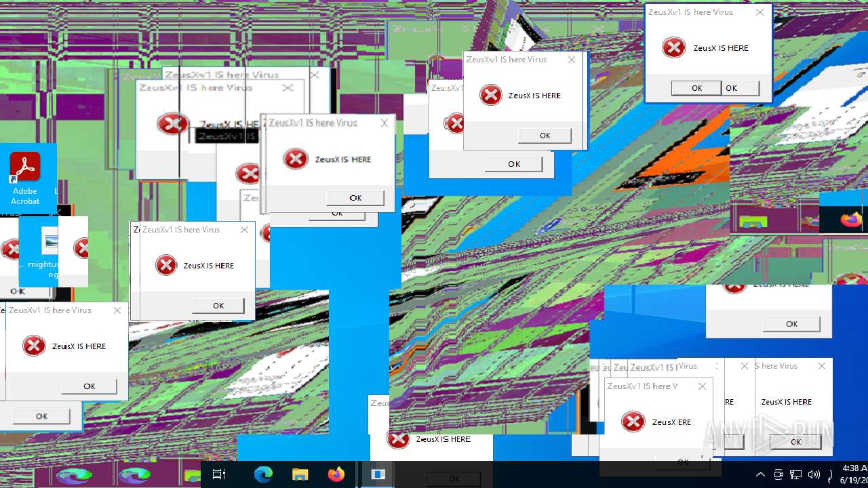The width and height of the screenshot is (868, 488).
Task: Show hidden system tray icons chevron
Action: click(x=760, y=475)
